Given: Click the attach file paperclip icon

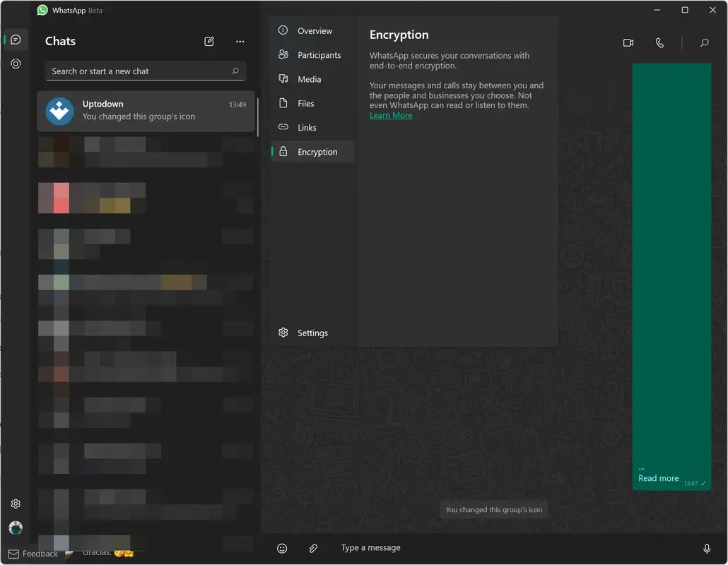Looking at the screenshot, I should click(x=313, y=547).
